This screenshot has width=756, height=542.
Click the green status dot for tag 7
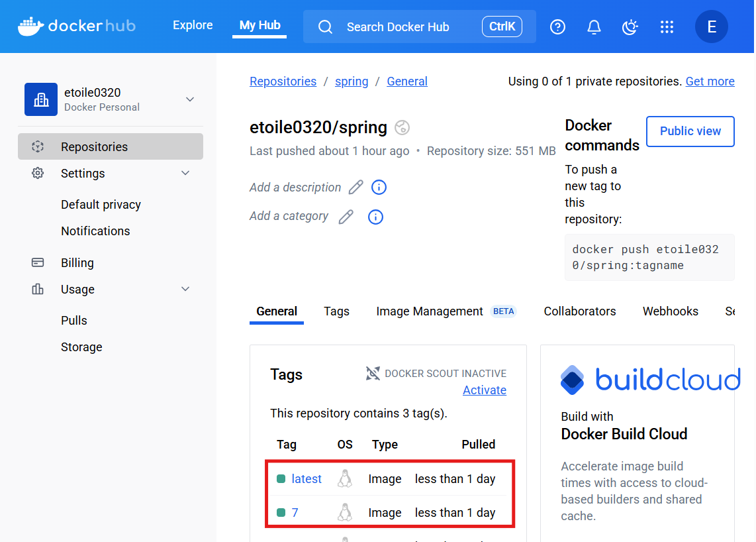pyautogui.click(x=281, y=513)
